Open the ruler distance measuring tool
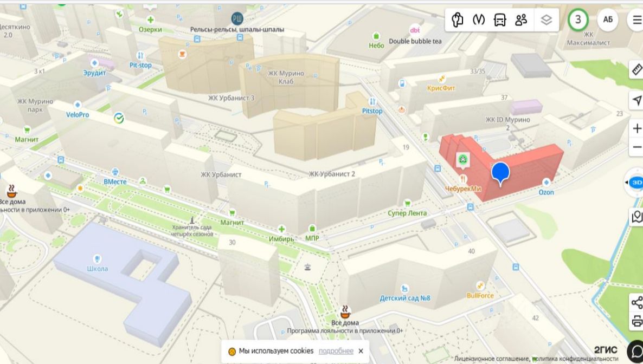The image size is (643, 364). coord(637,70)
